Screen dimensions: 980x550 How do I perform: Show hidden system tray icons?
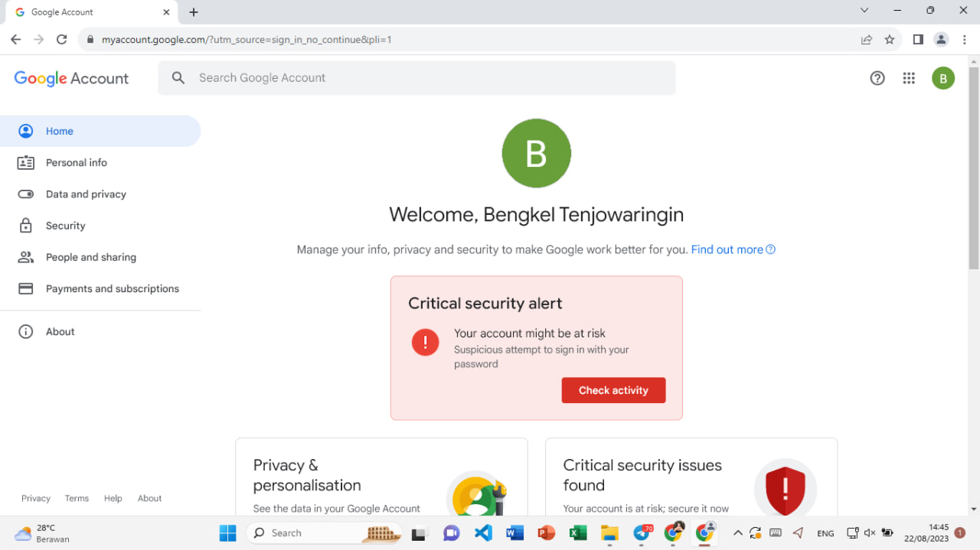(737, 533)
